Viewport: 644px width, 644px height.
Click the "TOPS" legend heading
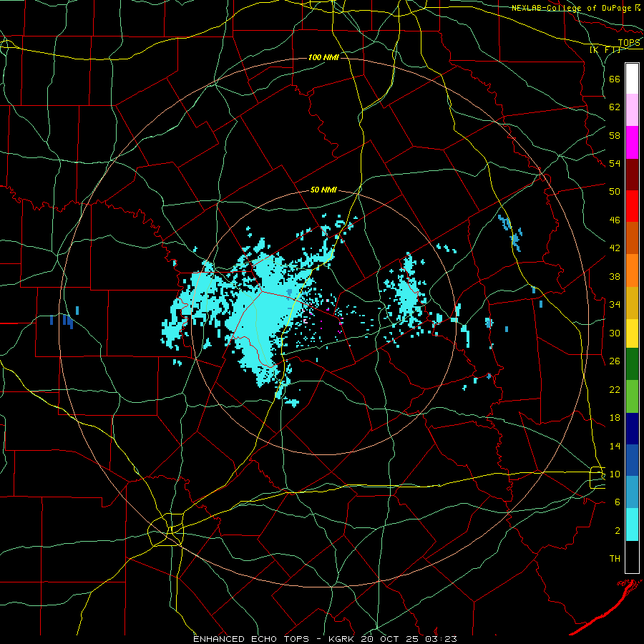(629, 42)
